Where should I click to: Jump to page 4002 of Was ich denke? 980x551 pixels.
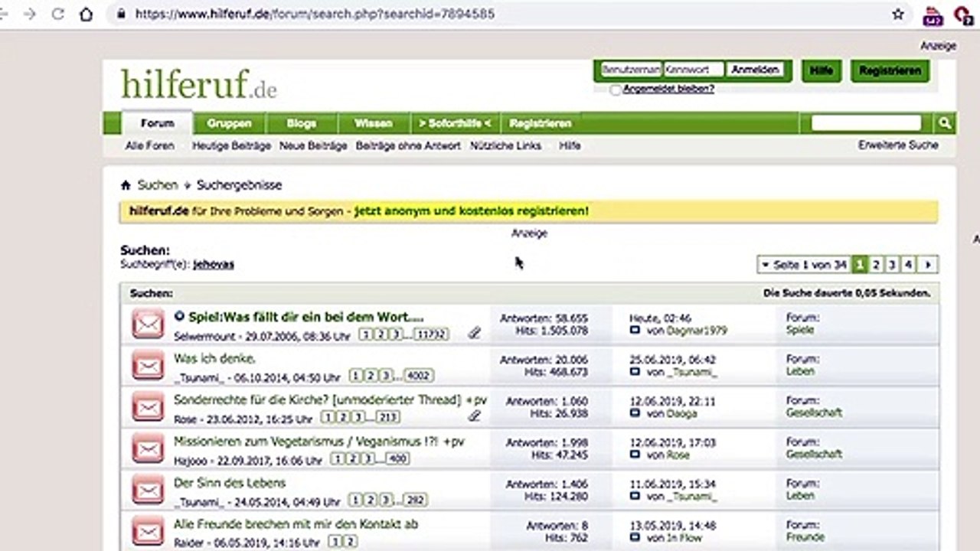coord(418,376)
